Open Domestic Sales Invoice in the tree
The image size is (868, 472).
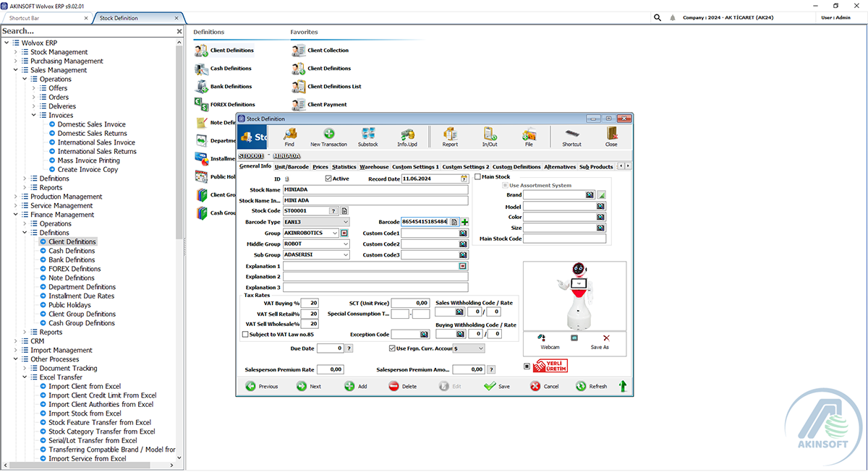pos(92,124)
